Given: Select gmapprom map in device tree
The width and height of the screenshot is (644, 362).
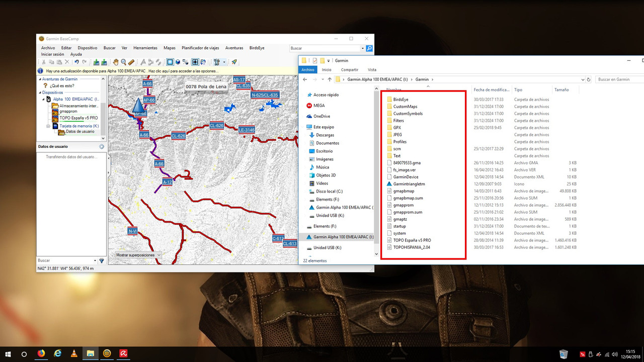Looking at the screenshot, I should pyautogui.click(x=67, y=112).
